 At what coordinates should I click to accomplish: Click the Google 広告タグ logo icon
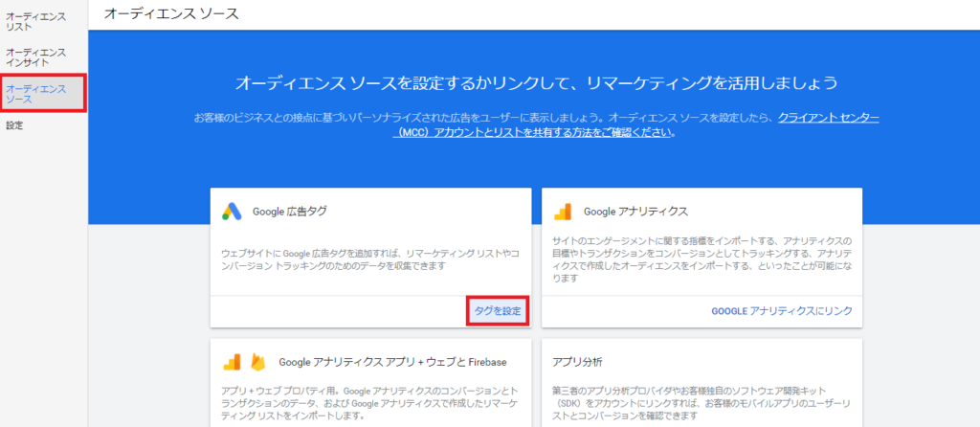[x=232, y=212]
